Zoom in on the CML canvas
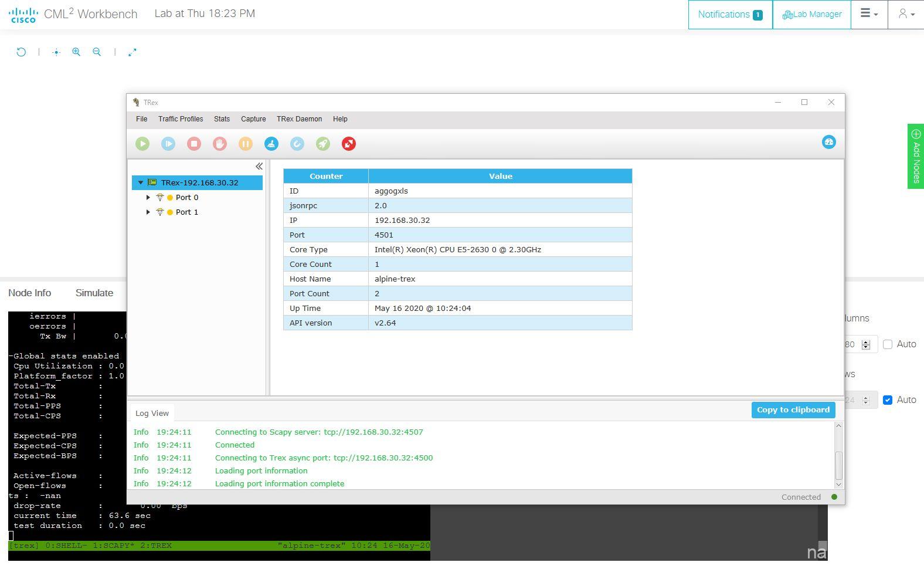The height and width of the screenshot is (569, 924). click(x=76, y=52)
